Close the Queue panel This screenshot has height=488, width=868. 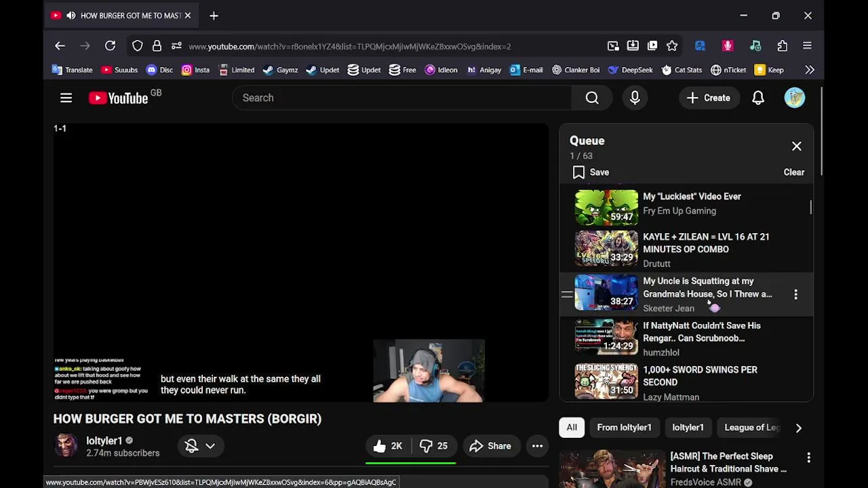point(797,146)
